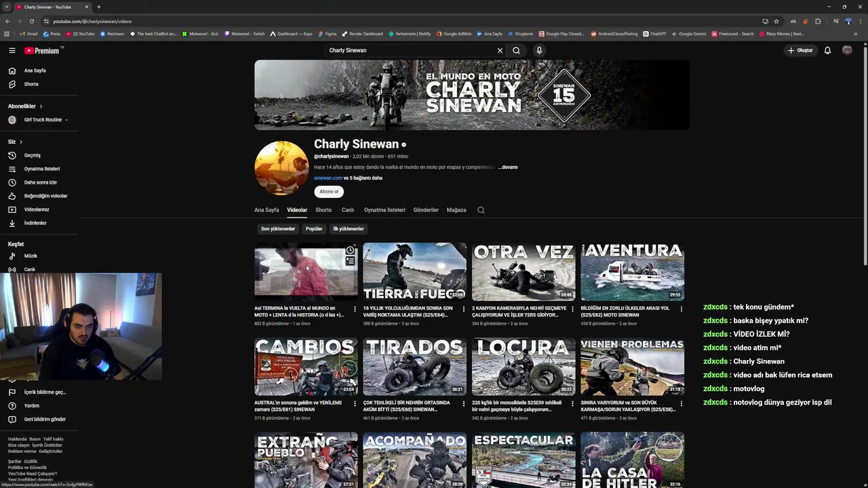The height and width of the screenshot is (488, 868).
Task: Open options for 'SINIRA VARIYORUM' video
Action: pos(681,403)
